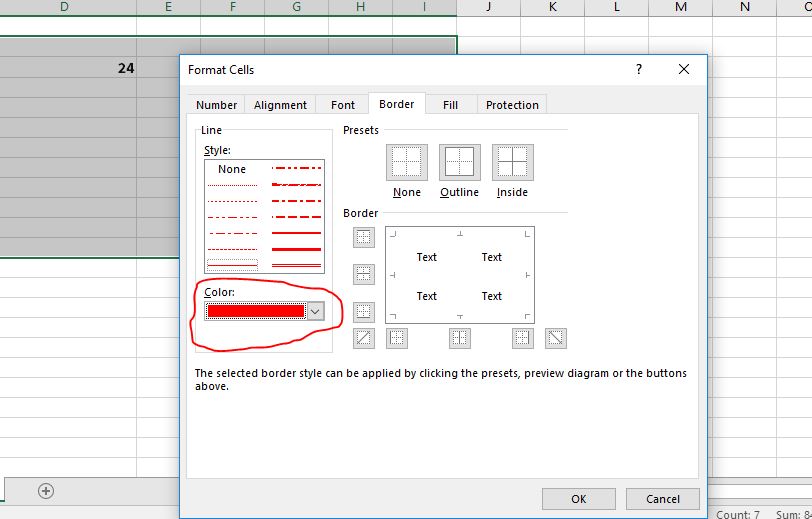
Task: Select column L header in Excel
Action: (x=616, y=7)
